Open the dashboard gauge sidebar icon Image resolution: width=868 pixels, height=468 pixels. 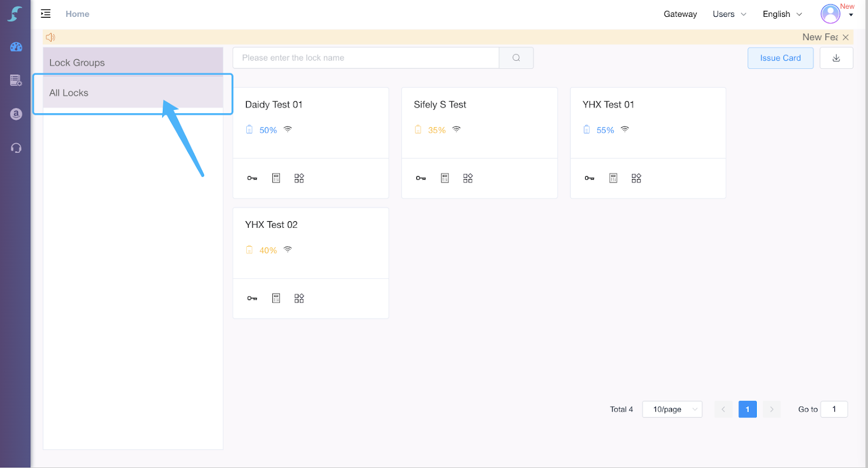tap(16, 47)
